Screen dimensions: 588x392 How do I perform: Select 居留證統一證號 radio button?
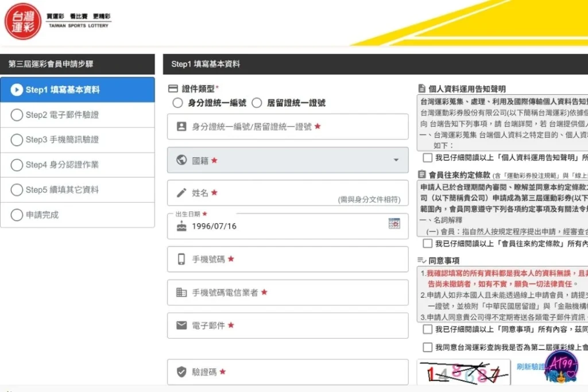[x=257, y=103]
